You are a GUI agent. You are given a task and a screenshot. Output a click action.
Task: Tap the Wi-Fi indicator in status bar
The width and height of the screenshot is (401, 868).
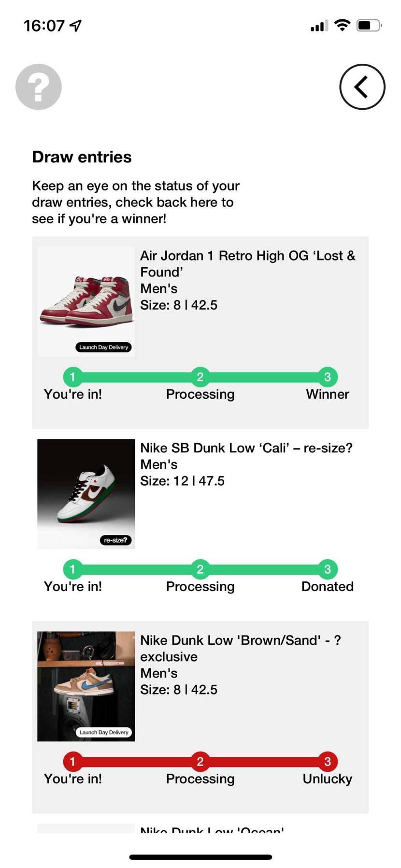[342, 25]
